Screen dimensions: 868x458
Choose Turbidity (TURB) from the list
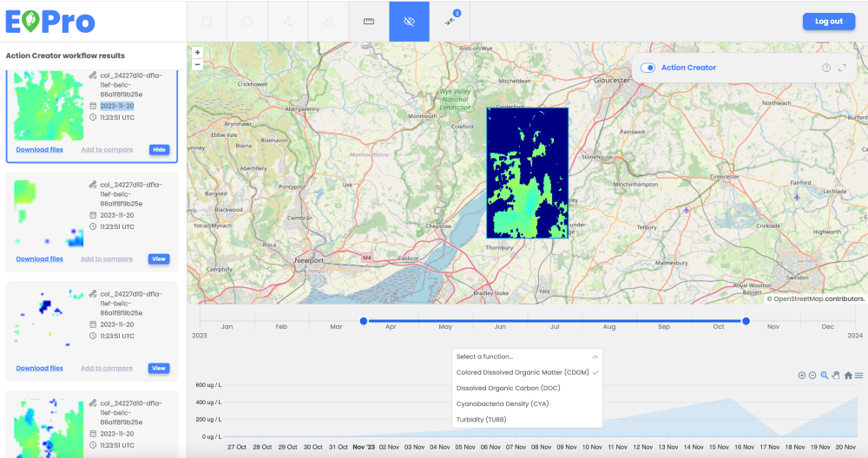coord(481,420)
